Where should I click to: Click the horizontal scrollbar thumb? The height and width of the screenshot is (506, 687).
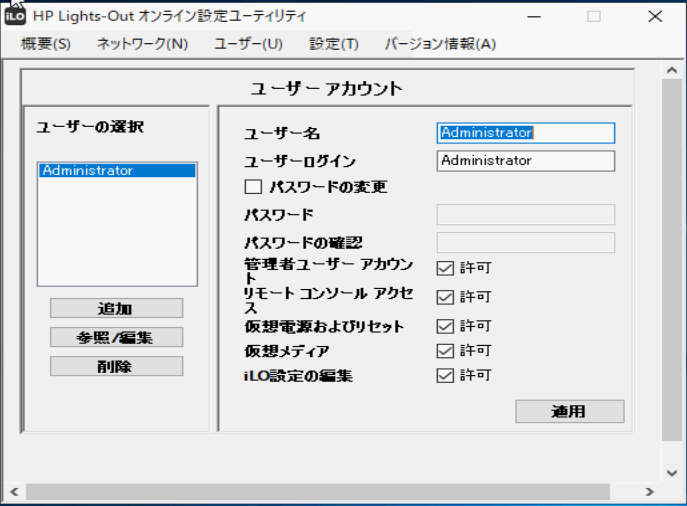pos(318,492)
